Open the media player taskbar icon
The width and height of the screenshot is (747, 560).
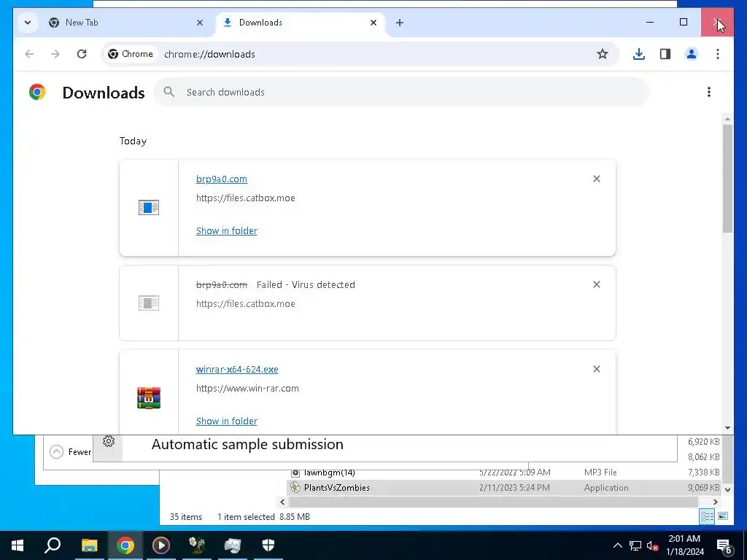click(x=161, y=545)
